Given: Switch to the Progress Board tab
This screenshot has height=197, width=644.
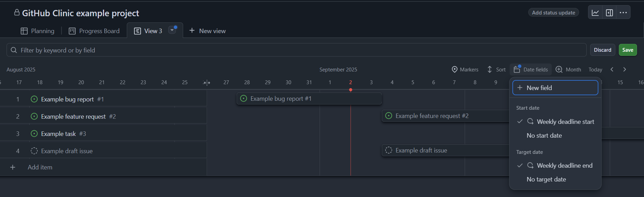Looking at the screenshot, I should (x=94, y=31).
